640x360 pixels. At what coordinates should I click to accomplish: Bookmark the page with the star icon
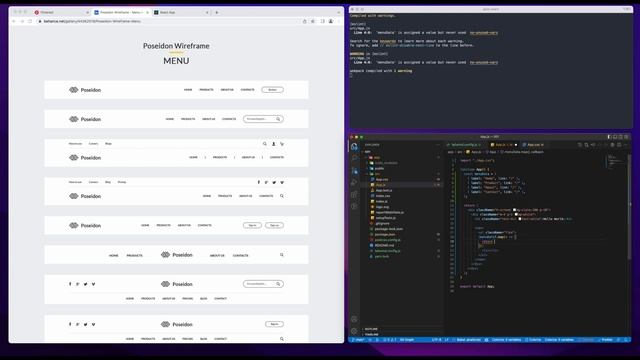click(x=313, y=21)
